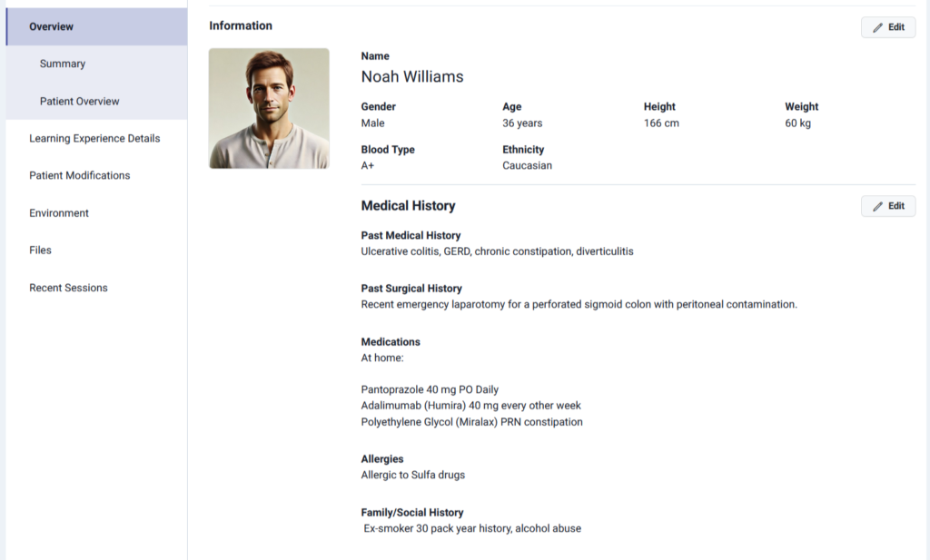The width and height of the screenshot is (930, 560).
Task: Click the Ulcerative colitis history text
Action: tap(497, 251)
